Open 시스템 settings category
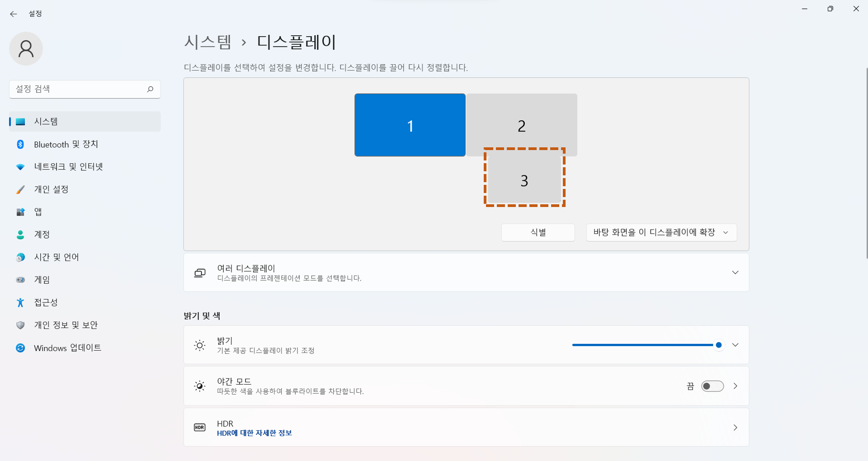 coord(85,122)
